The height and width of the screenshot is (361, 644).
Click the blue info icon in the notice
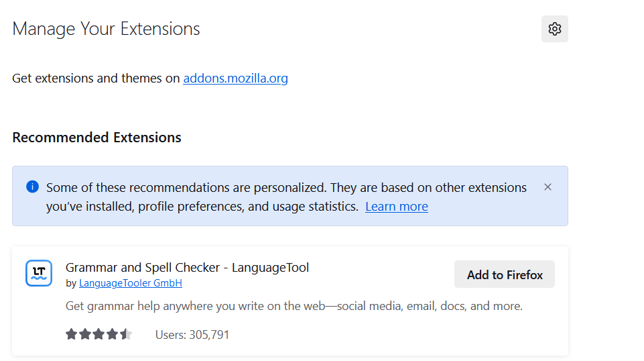coord(32,187)
